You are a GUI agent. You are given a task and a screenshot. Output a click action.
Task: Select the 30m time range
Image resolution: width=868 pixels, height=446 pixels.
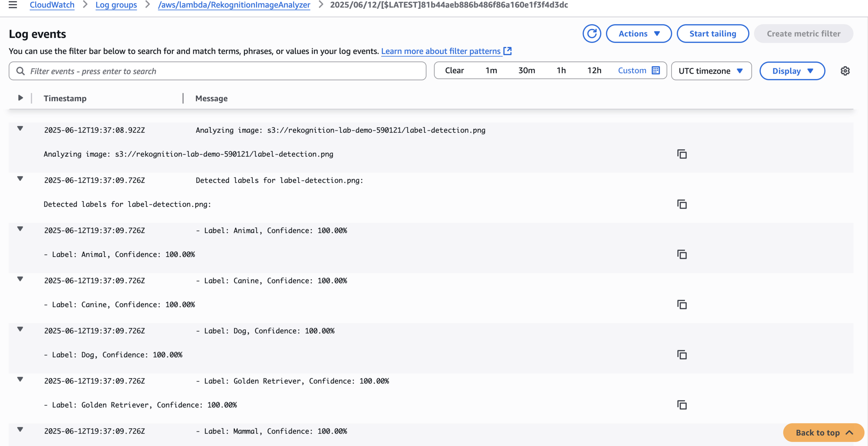526,71
